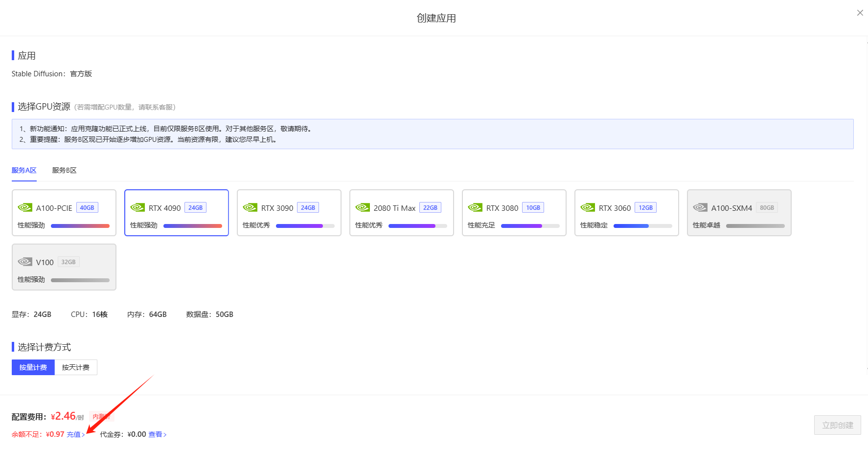Select the A100-PCIE GPU label
Image resolution: width=868 pixels, height=449 pixels.
tap(54, 208)
